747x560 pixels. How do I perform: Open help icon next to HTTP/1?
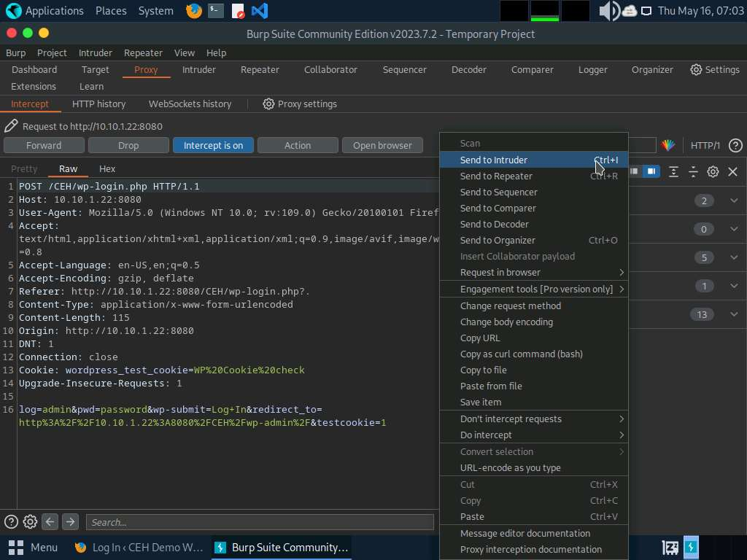(x=735, y=145)
